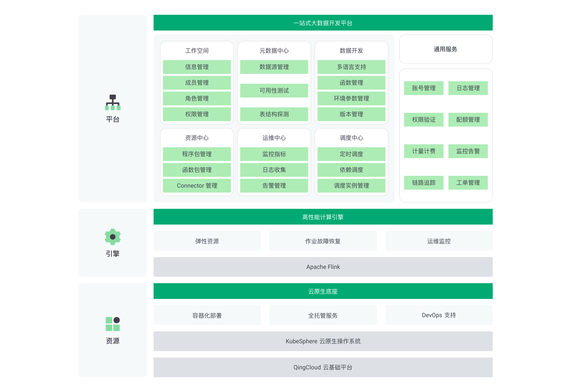Click the Connector 管理 block
The height and width of the screenshot is (392, 571).
click(x=197, y=186)
